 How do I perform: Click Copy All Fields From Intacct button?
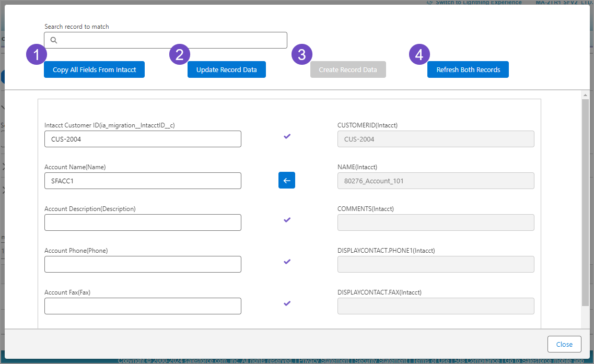click(x=94, y=69)
